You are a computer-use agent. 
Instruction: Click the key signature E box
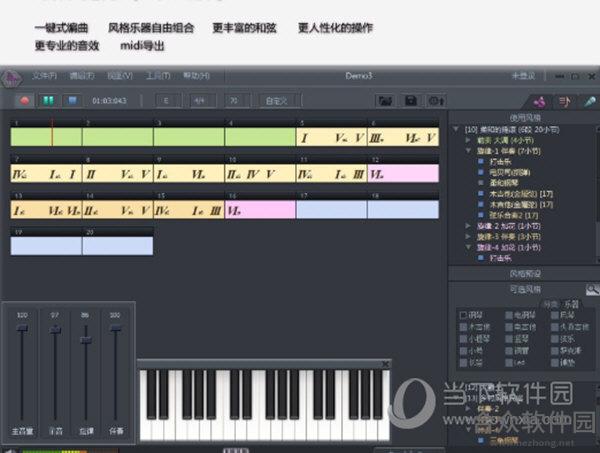click(166, 101)
